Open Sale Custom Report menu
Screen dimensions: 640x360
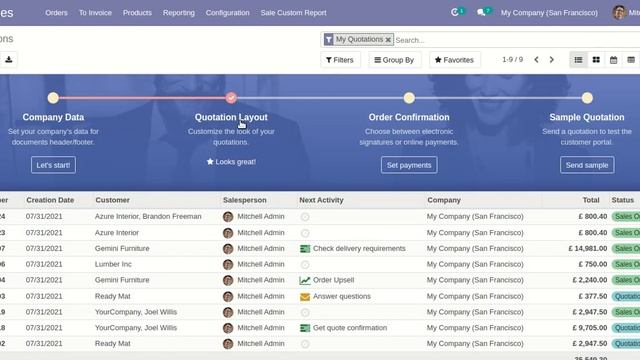click(293, 13)
